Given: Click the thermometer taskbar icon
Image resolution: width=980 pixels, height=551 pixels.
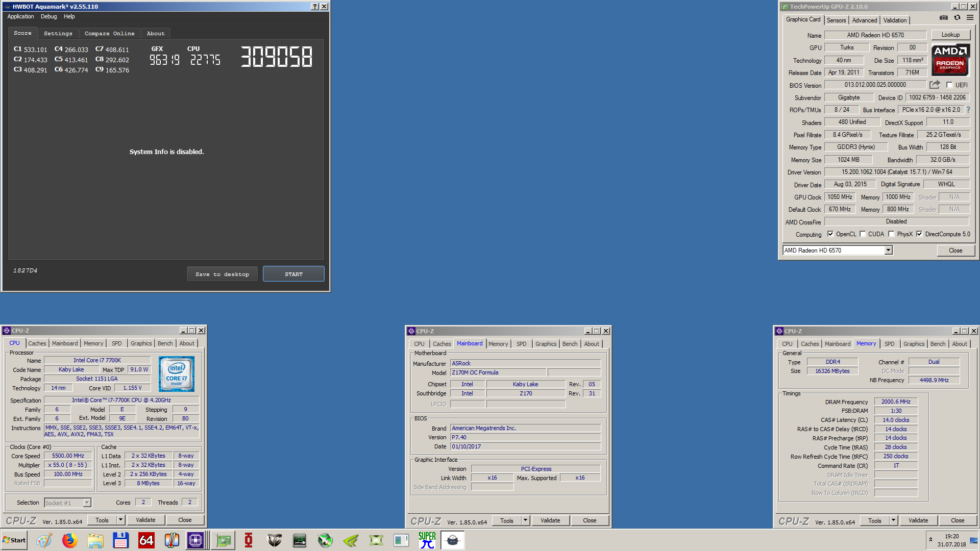Looking at the screenshot, I should pyautogui.click(x=172, y=540).
